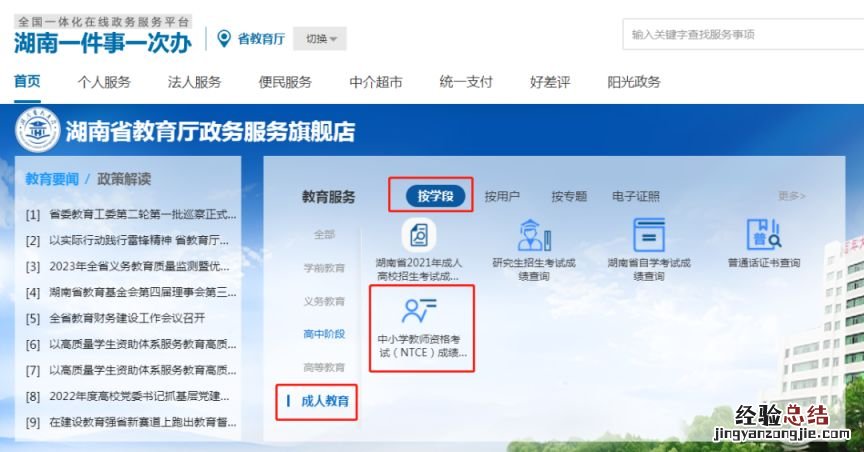864x452 pixels.
Task: Open 普通话证书查询 text link
Action: point(764,263)
